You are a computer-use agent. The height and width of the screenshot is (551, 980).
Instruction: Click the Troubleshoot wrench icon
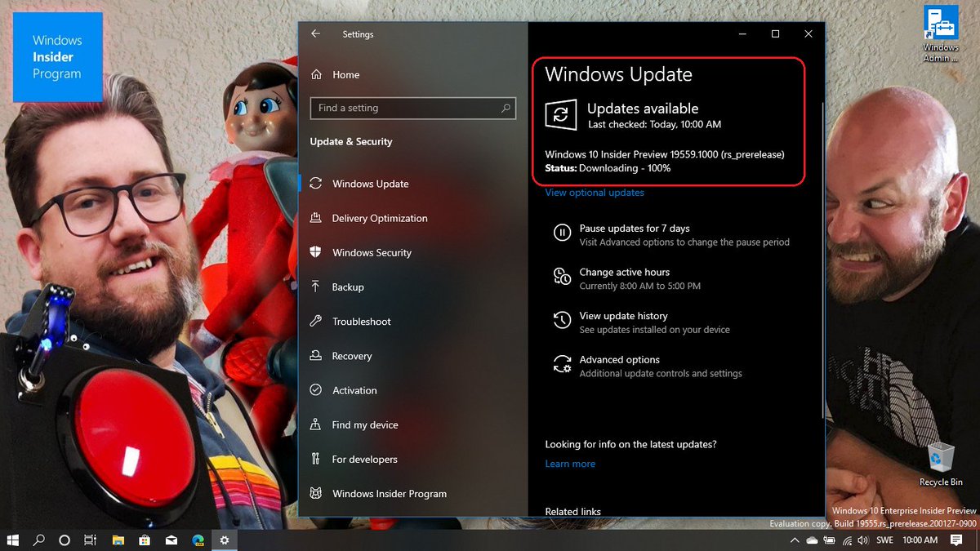tap(315, 321)
